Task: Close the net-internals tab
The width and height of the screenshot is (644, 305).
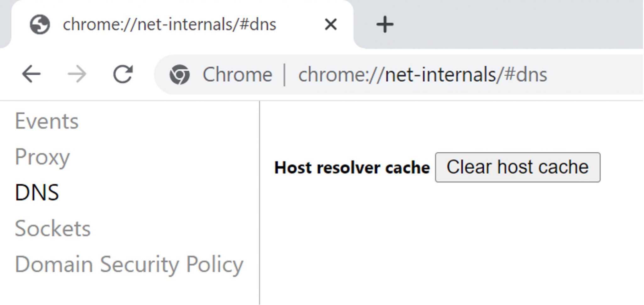Action: pyautogui.click(x=330, y=25)
